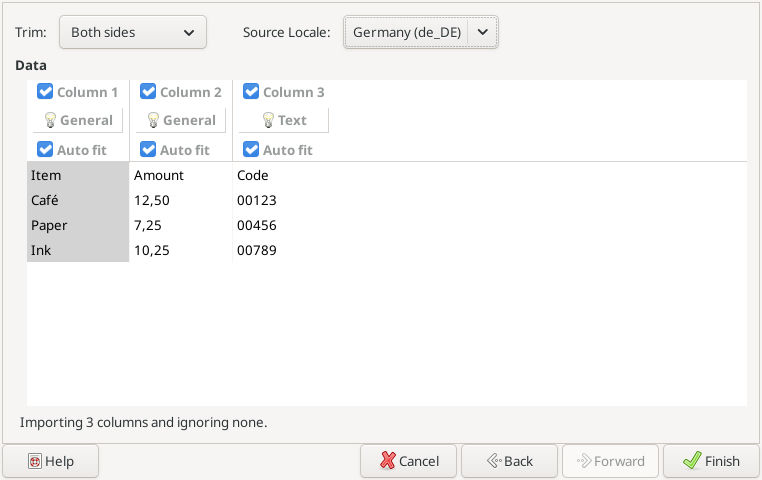Change Column 1 format via General button
This screenshot has height=480, width=762.
click(x=78, y=120)
